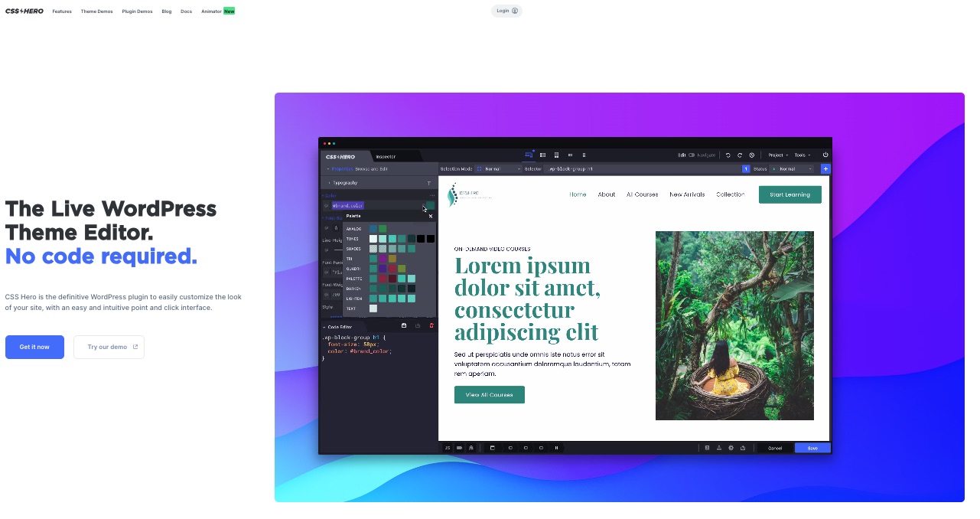Select the tablet landscape viewport icon
Image resolution: width=980 pixels, height=519 pixels.
(x=543, y=155)
